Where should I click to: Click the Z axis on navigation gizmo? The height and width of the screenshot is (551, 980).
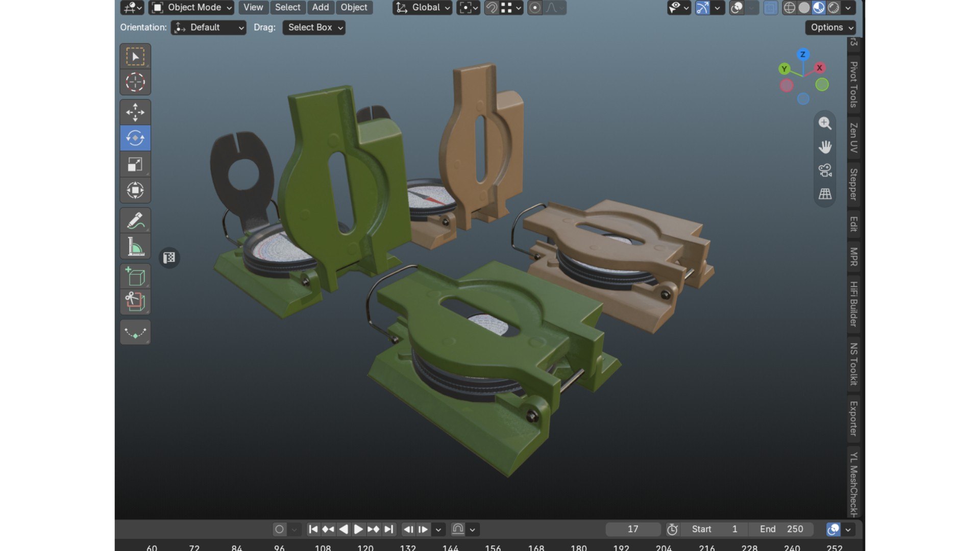803,54
